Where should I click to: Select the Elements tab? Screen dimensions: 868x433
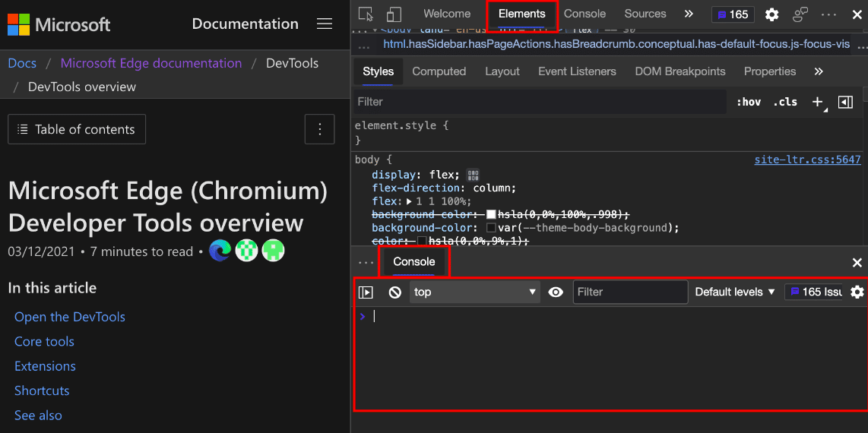[522, 14]
